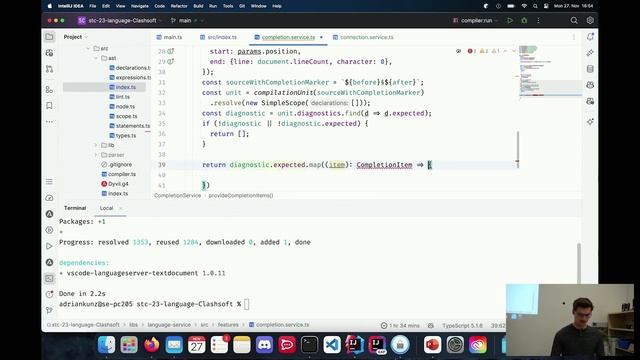Open Terminal app from the Dock
The width and height of the screenshot is (640, 360).
point(309,345)
